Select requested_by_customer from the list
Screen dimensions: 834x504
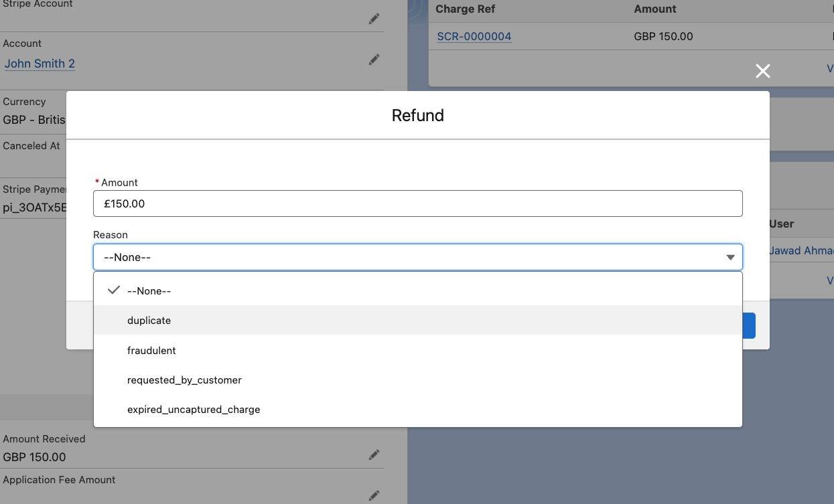184,380
